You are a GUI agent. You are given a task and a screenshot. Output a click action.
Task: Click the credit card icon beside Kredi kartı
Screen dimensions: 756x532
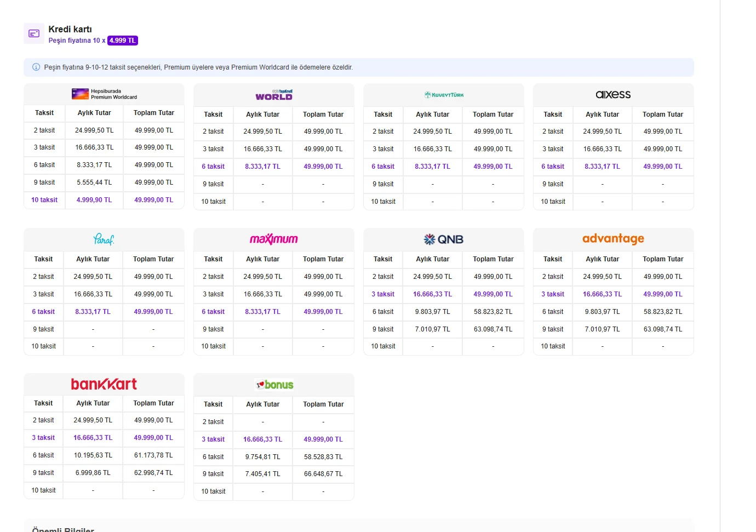point(34,33)
